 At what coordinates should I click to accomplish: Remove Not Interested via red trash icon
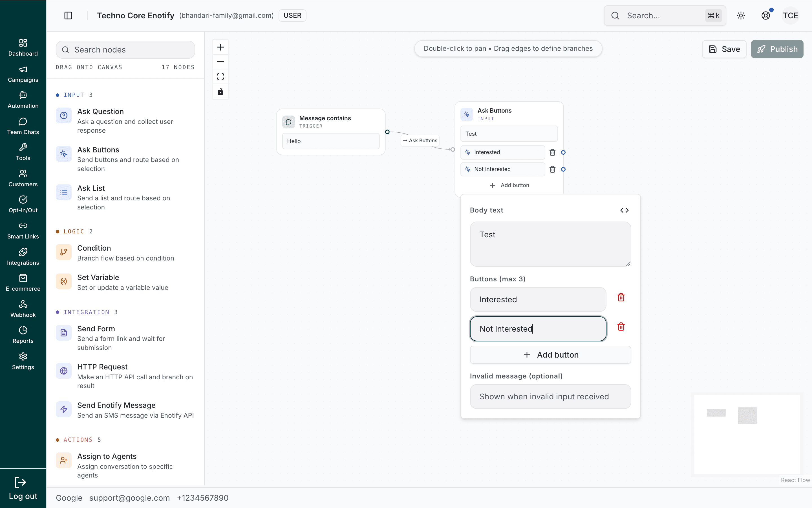click(621, 327)
